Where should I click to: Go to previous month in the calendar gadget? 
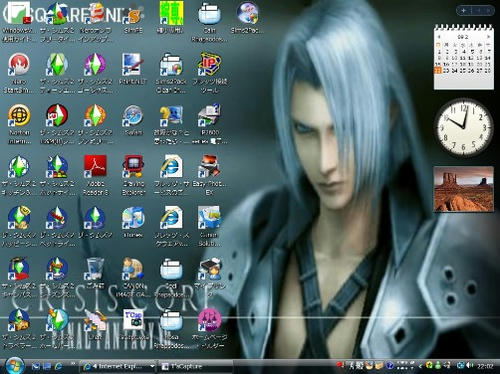(439, 37)
